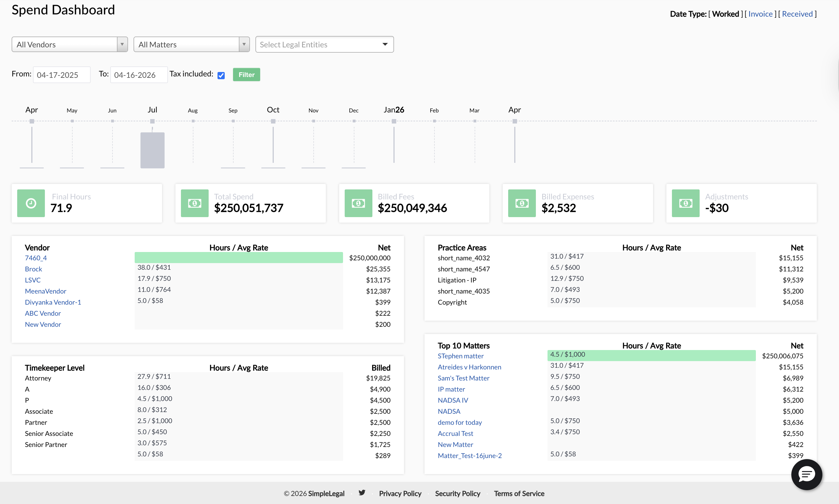
Task: Open the Twitter icon in footer
Action: 362,493
